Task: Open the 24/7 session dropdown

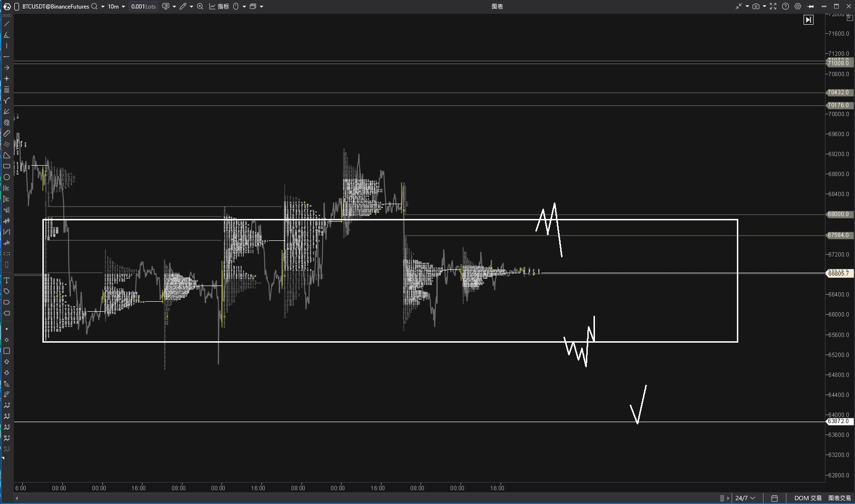Action: pos(745,498)
